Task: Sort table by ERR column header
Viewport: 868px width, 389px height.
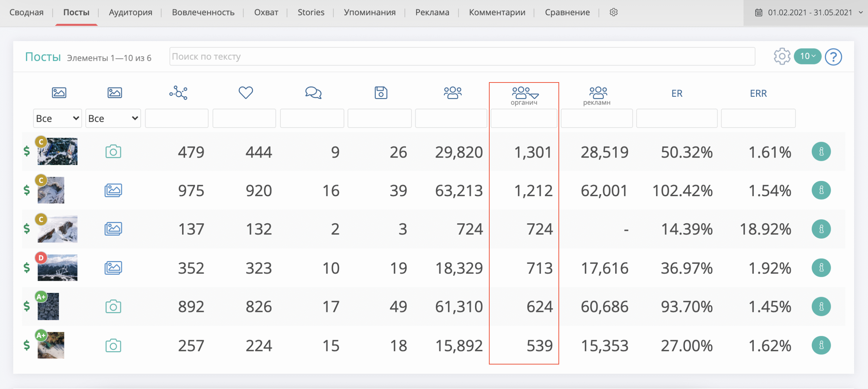Action: [x=758, y=93]
